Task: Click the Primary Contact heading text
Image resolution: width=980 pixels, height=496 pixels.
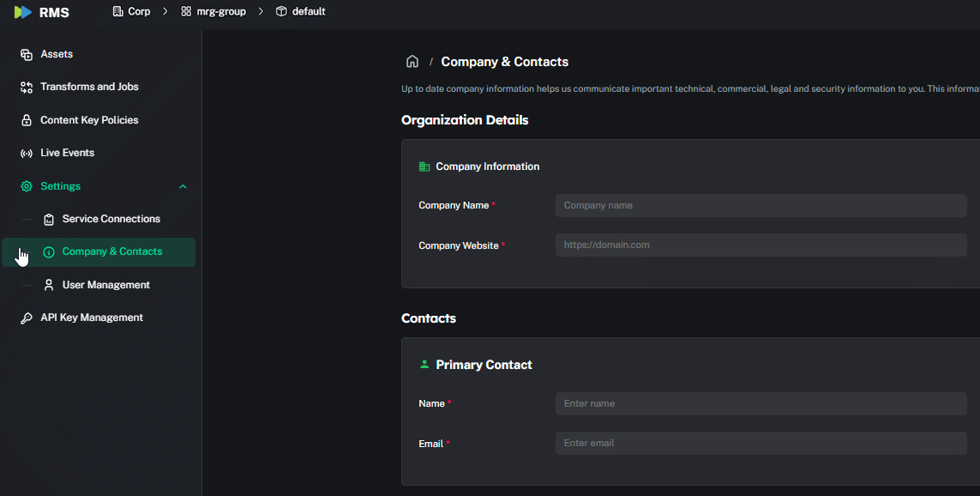Action: pos(484,365)
